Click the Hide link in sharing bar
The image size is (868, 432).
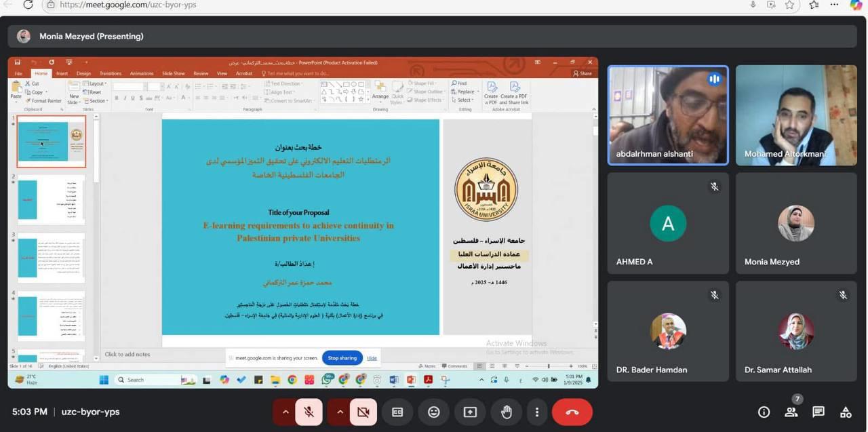click(x=372, y=358)
